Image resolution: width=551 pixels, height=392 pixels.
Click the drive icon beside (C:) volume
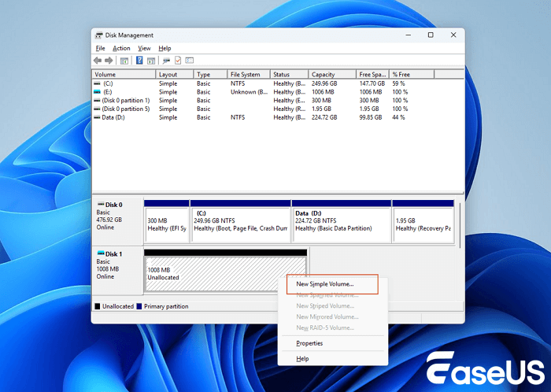tap(98, 83)
